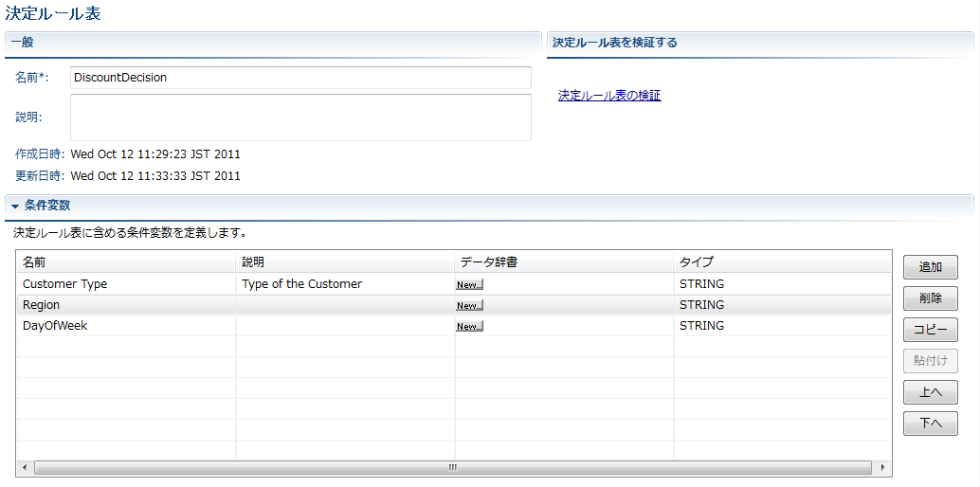Click the 削除 button
Viewport: 980px width, 487px height.
tap(930, 298)
